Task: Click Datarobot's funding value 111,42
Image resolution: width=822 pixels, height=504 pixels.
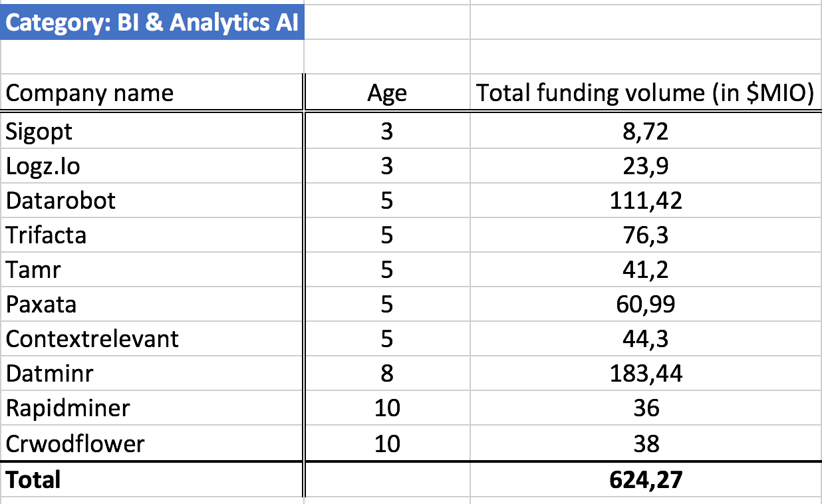Action: point(645,200)
